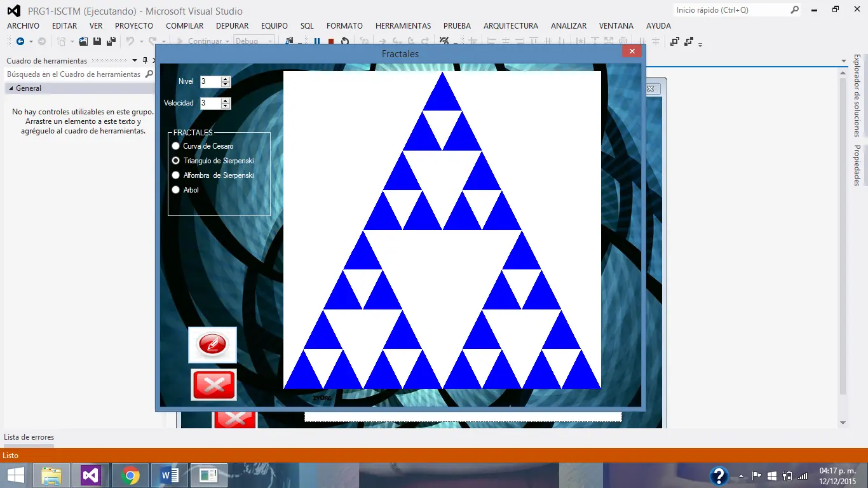This screenshot has height=488, width=868.
Task: Click the single-disk Save toolbar icon
Action: pos(97,41)
